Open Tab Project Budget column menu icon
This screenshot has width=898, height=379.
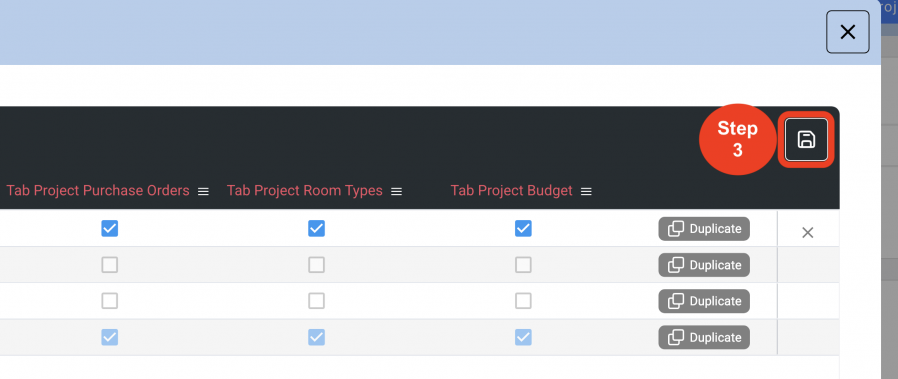point(586,192)
